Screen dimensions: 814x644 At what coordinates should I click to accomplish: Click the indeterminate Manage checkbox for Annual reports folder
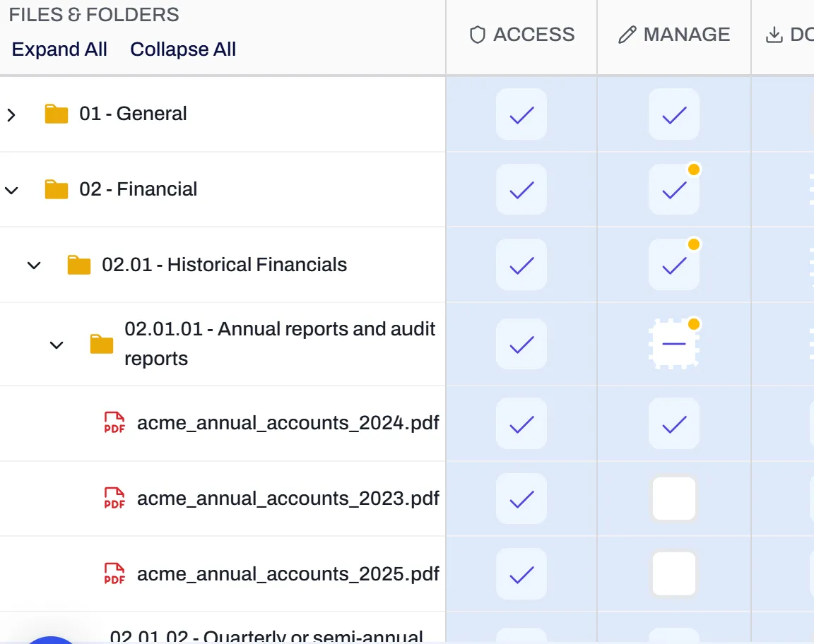(673, 344)
